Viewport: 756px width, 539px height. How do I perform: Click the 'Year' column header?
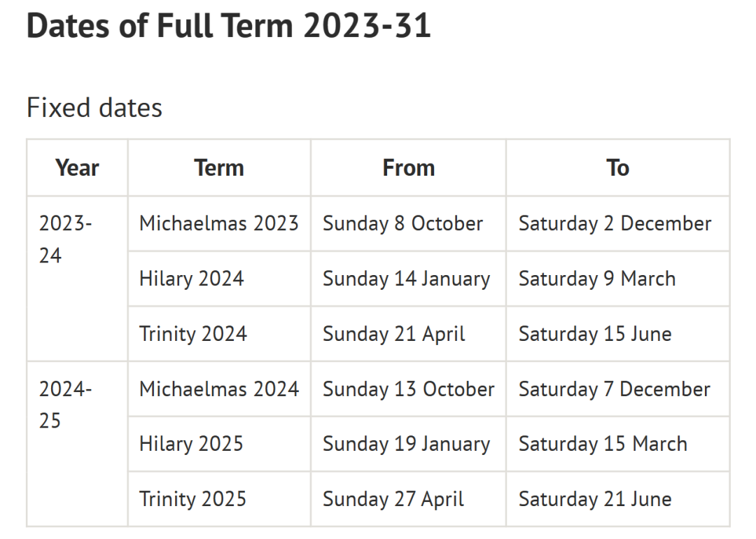[77, 168]
